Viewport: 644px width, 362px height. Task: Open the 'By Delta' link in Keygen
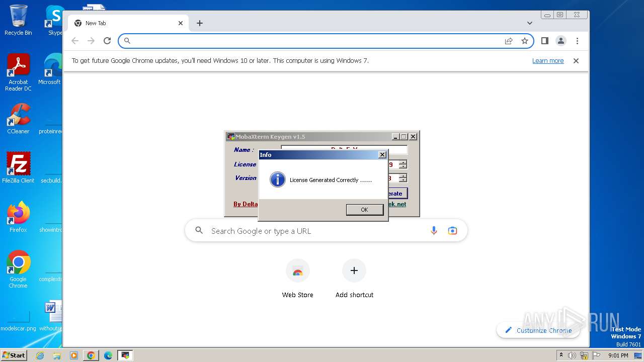pos(246,204)
